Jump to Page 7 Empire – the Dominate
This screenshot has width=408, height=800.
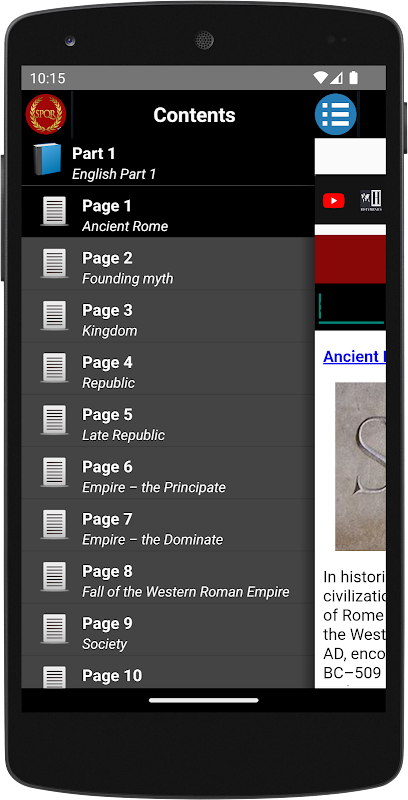(x=168, y=525)
